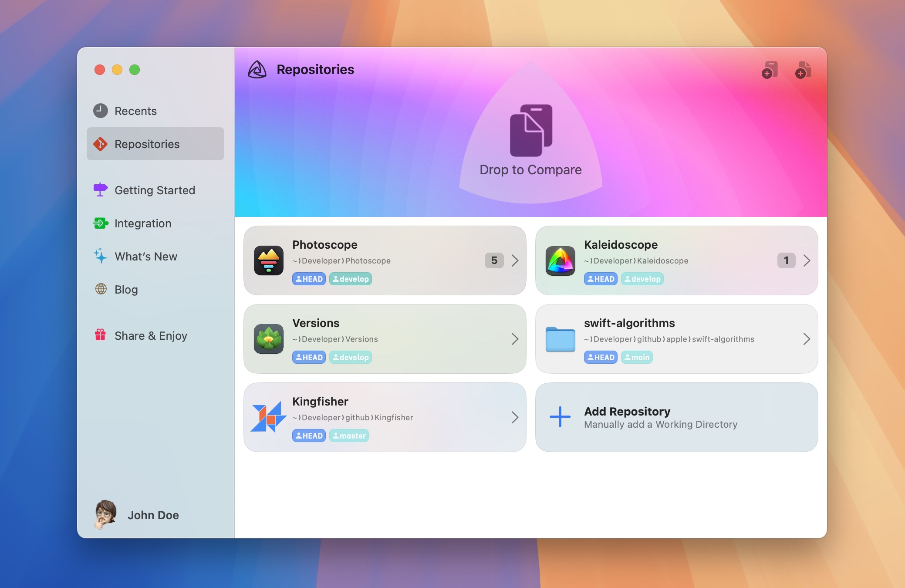Viewport: 905px width, 588px height.
Task: Click the new comparison icon in the header
Action: (770, 70)
